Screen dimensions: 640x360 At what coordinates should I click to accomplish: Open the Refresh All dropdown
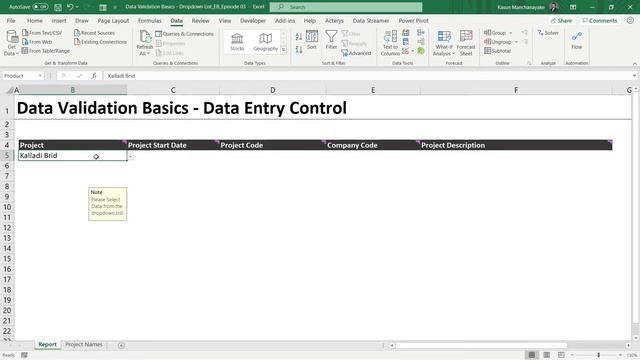click(x=144, y=53)
